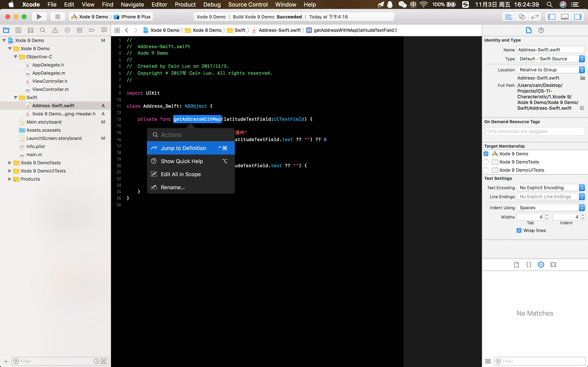
Task: Click the Run (play) button
Action: tap(39, 17)
